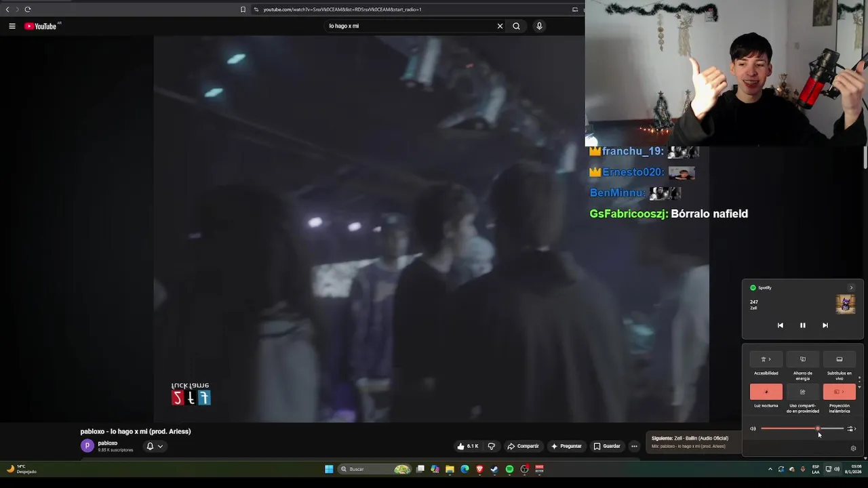The width and height of the screenshot is (868, 488).
Task: Turn off the Luz nocturna tile
Action: point(766,392)
